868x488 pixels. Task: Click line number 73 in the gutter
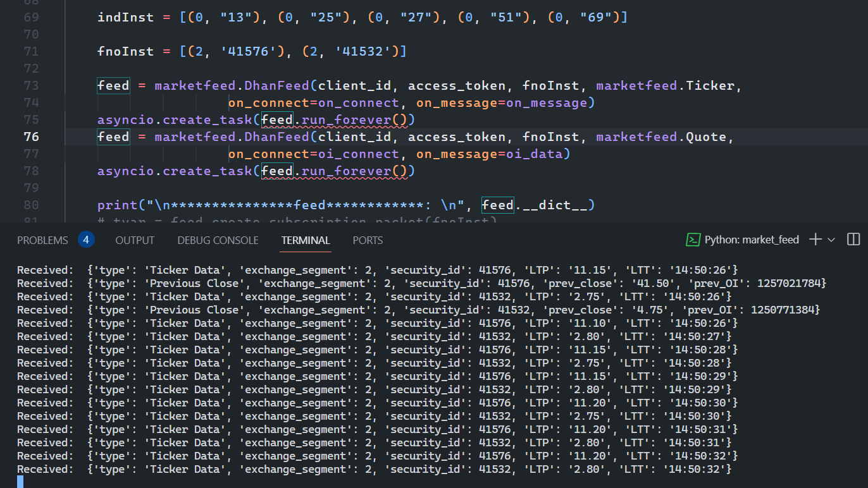pyautogui.click(x=31, y=85)
